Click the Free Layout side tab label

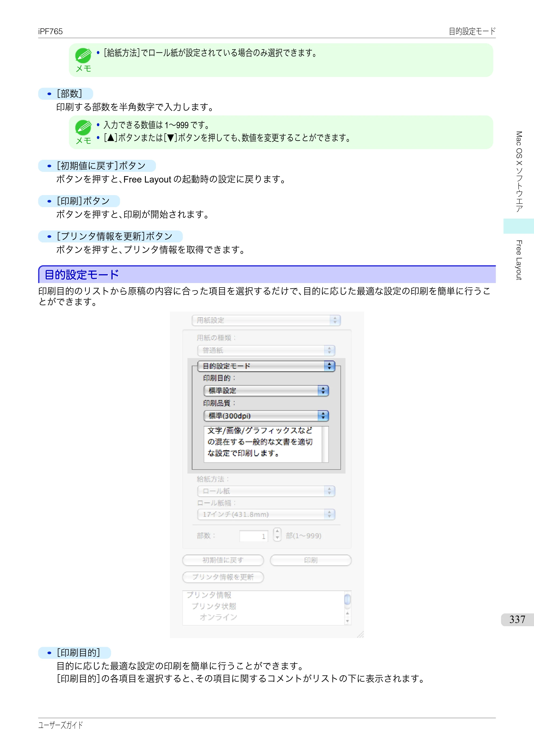coord(519,260)
